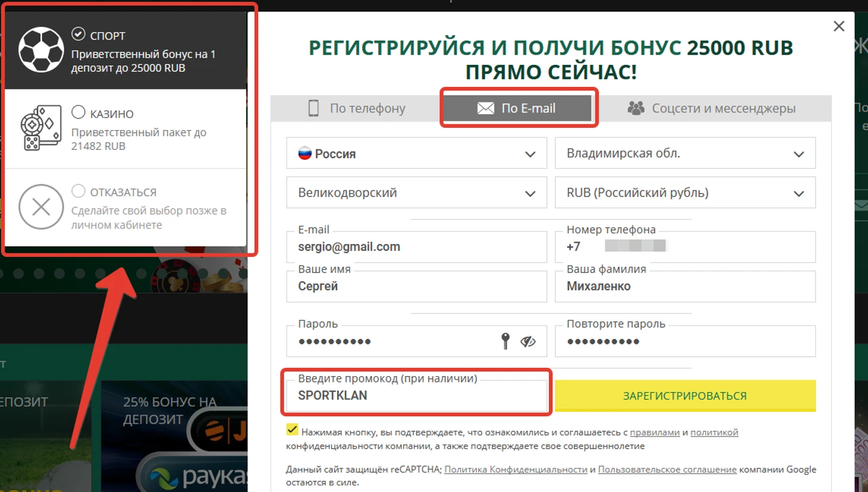Click the ЗАРЕГИСТРИРОВАТЬСЯ button
The width and height of the screenshot is (868, 492).
click(x=685, y=396)
